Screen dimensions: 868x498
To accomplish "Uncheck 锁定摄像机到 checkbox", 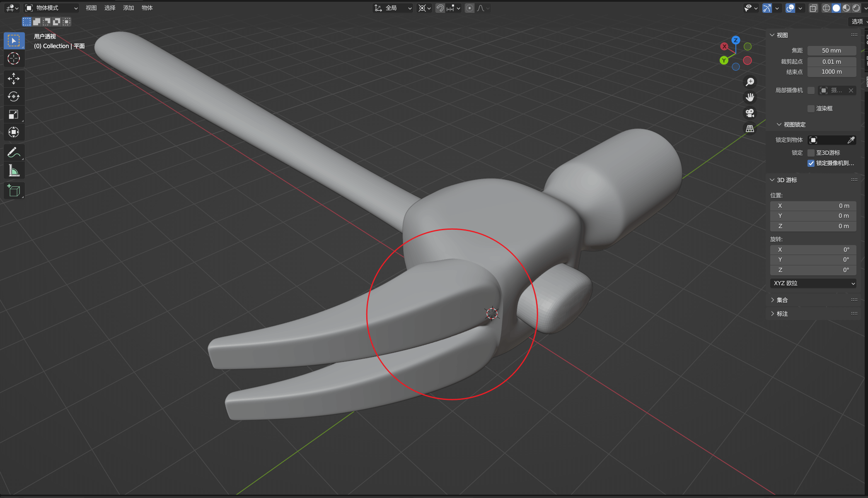I will (811, 163).
